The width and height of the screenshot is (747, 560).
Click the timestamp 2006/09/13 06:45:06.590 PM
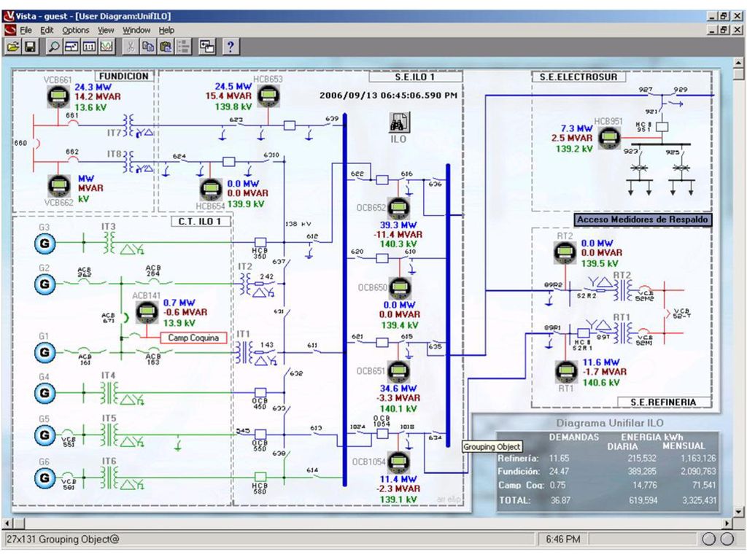click(388, 96)
